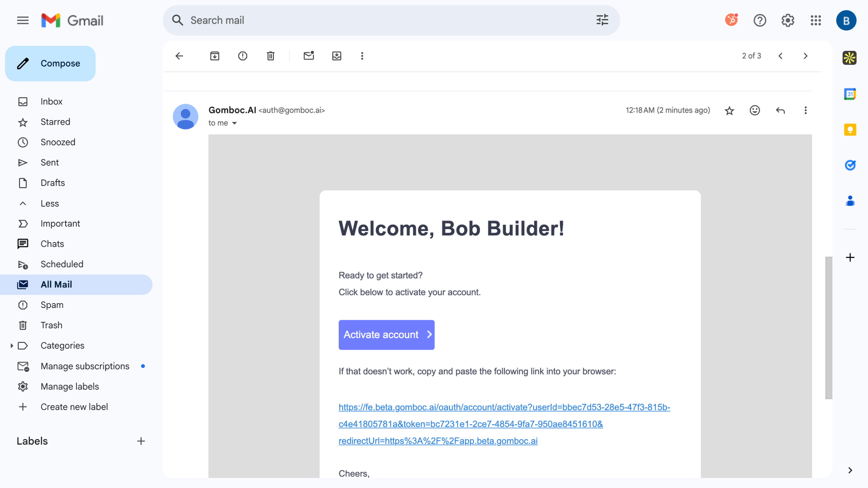The image size is (868, 488).
Task: Hide the side panel arrow
Action: point(850,470)
